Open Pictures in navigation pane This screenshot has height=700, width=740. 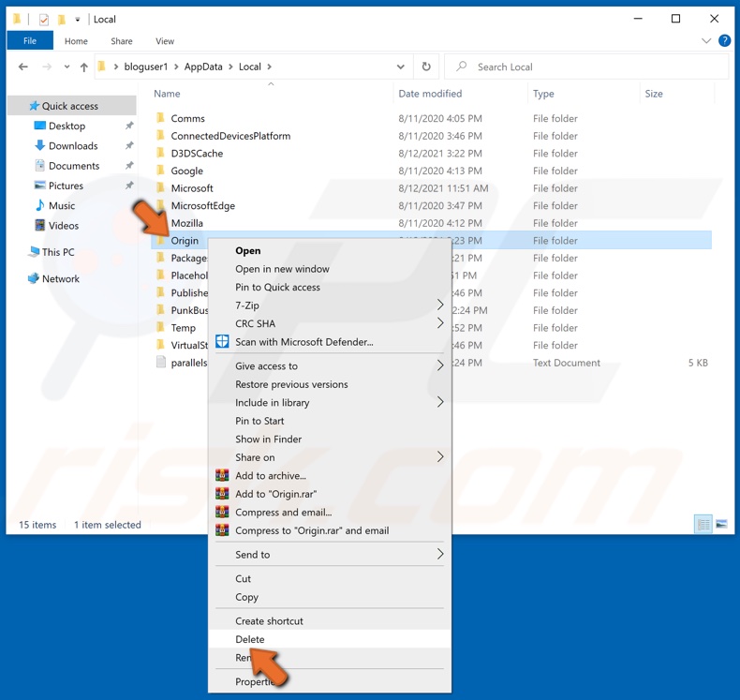pyautogui.click(x=66, y=186)
